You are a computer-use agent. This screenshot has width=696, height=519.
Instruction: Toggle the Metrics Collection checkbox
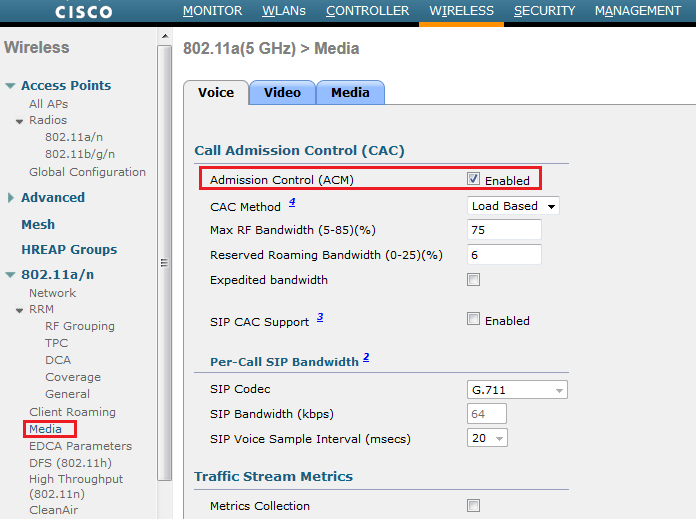click(x=473, y=506)
